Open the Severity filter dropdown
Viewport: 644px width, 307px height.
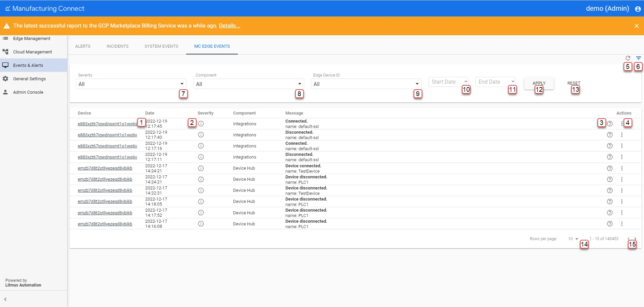point(131,84)
